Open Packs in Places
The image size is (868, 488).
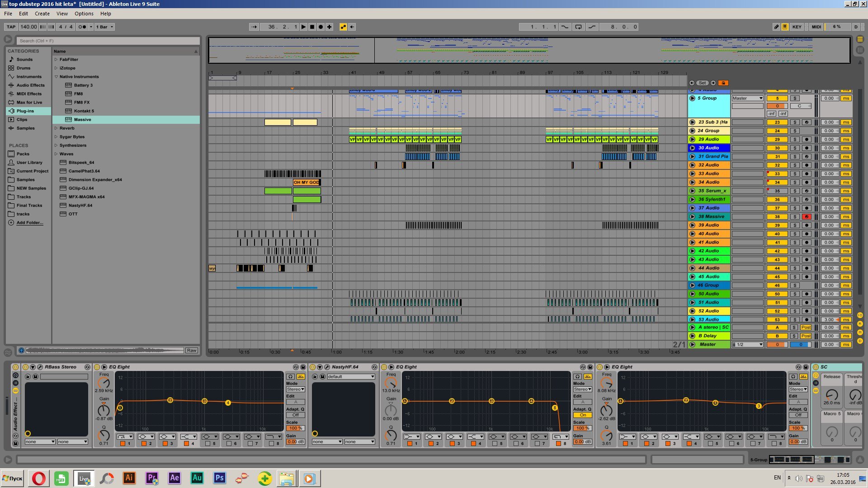tap(23, 154)
